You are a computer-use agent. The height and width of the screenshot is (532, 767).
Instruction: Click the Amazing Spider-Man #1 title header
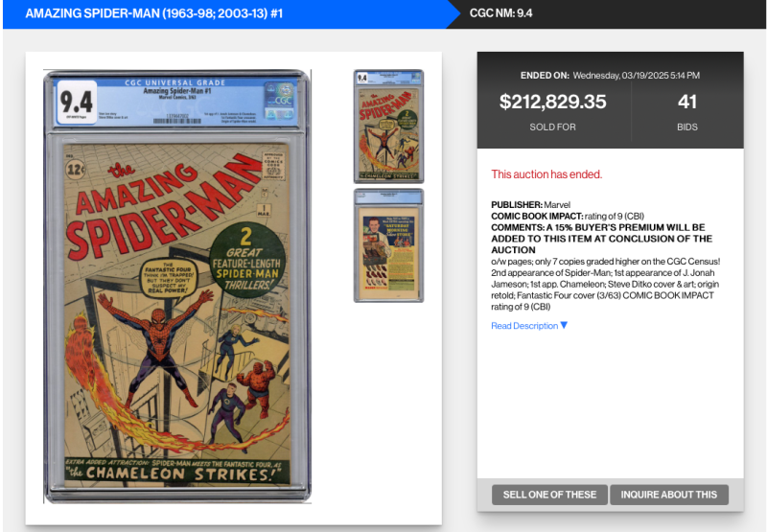[x=154, y=13]
